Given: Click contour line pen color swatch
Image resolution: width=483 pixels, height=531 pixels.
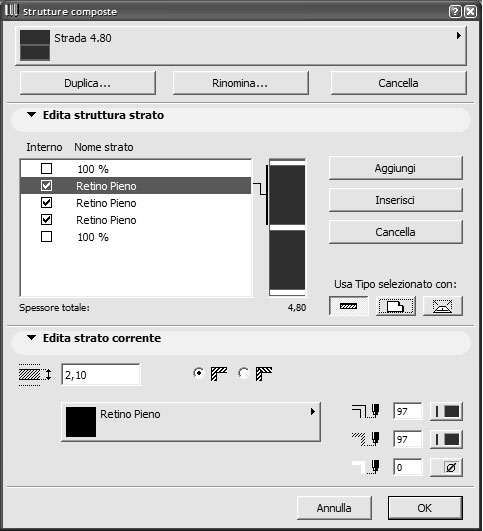Looking at the screenshot, I should (446, 411).
